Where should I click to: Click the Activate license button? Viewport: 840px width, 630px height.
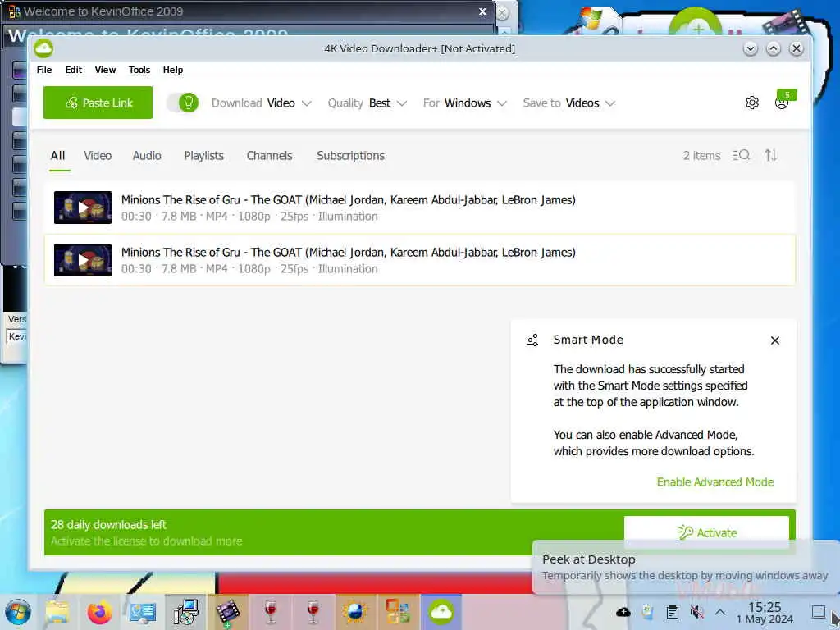706,532
